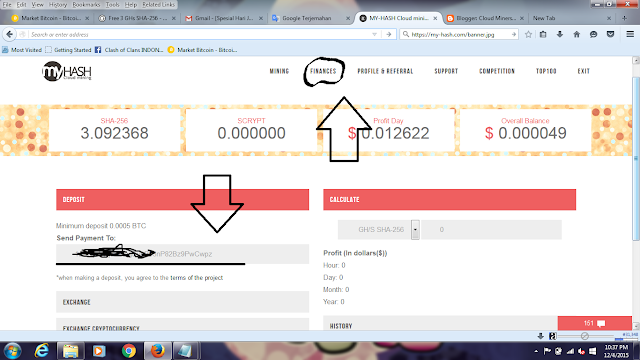Switch to Market Bitcoin tab
The image size is (640, 360).
point(51,18)
